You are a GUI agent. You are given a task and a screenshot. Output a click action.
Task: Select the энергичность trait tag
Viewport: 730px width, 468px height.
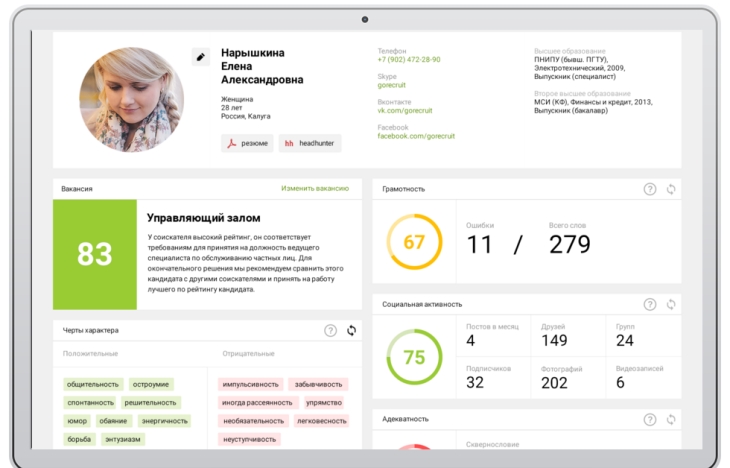point(164,421)
